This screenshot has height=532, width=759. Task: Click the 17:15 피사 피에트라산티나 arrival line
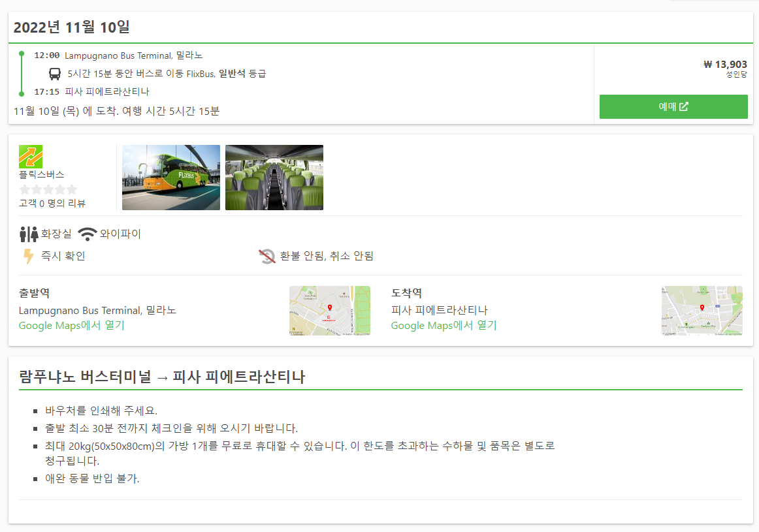(x=91, y=92)
